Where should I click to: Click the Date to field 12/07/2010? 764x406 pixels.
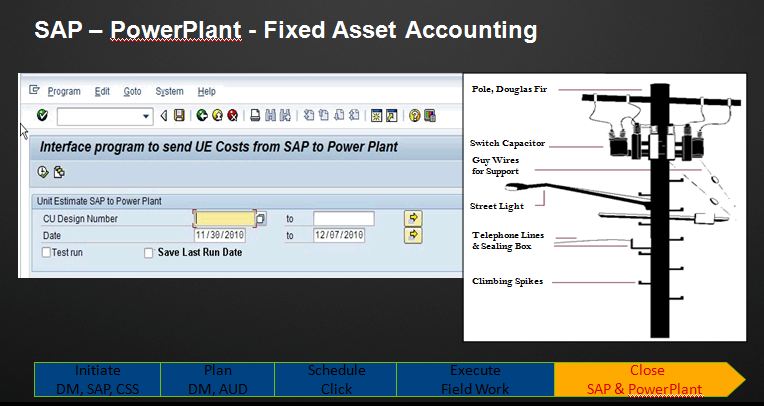(x=339, y=235)
